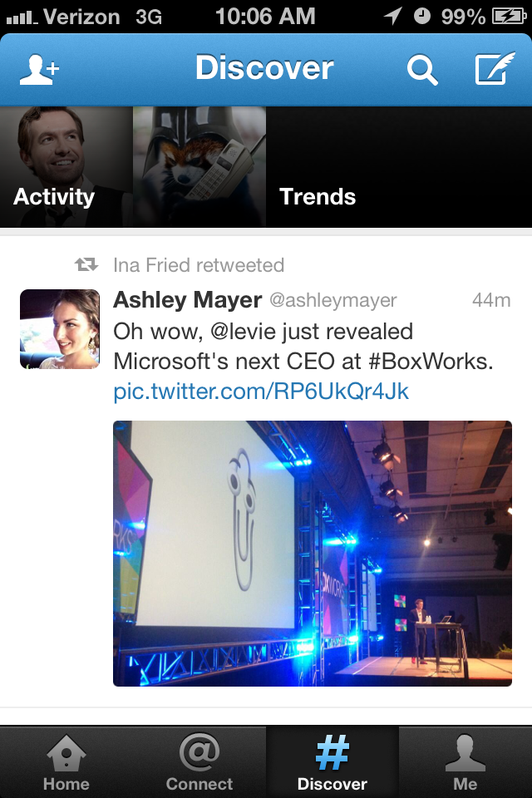Open the search magnifier icon

coord(422,70)
